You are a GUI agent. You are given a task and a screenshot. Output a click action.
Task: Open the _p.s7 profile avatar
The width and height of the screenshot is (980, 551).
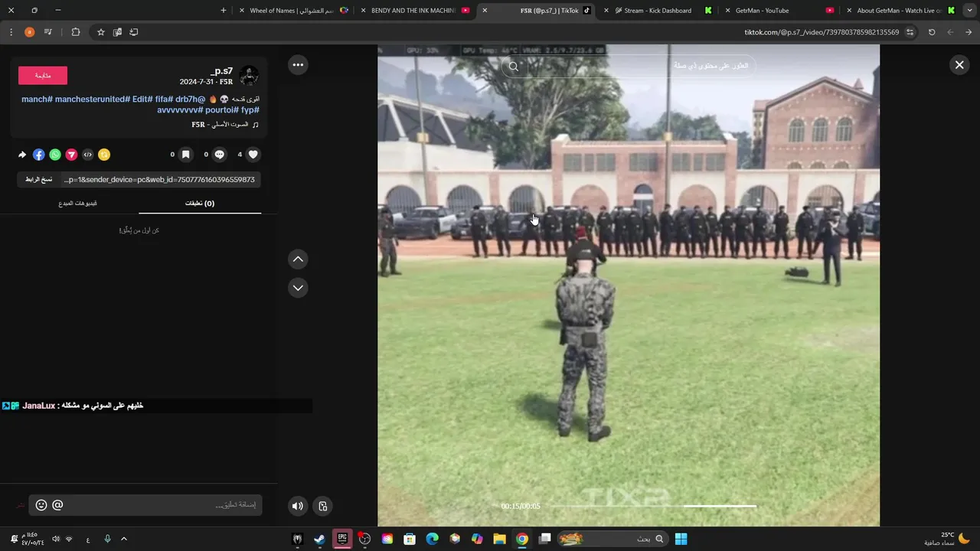[x=249, y=75]
